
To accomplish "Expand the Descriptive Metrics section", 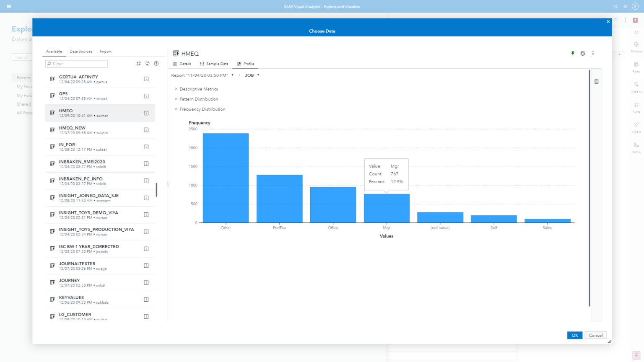I will [198, 89].
